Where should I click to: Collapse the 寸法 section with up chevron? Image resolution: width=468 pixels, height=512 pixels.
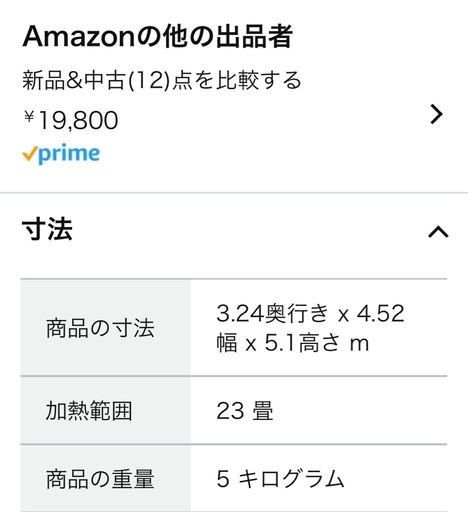(x=438, y=231)
